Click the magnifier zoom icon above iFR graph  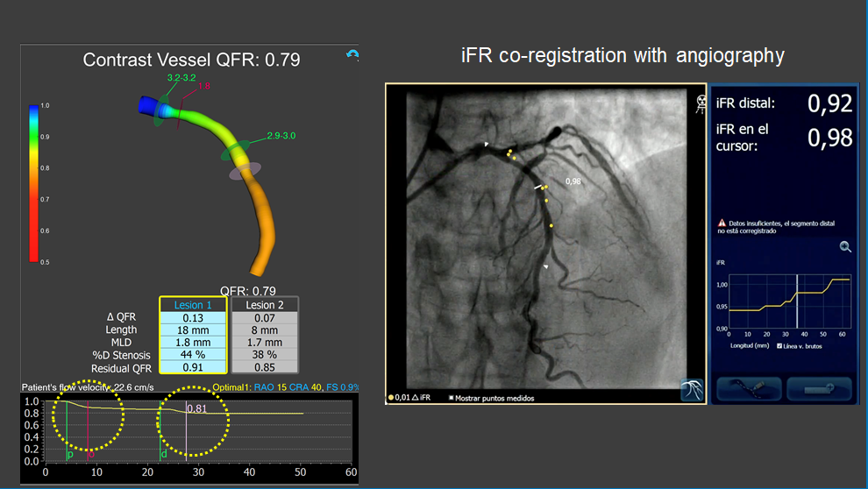pos(845,247)
